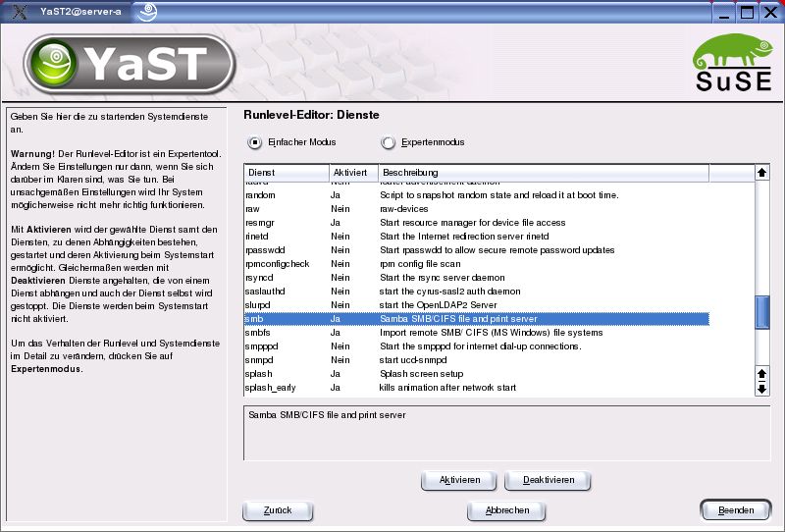Select the smpppd service row
Viewport: 785px width, 532px height.
point(477,346)
